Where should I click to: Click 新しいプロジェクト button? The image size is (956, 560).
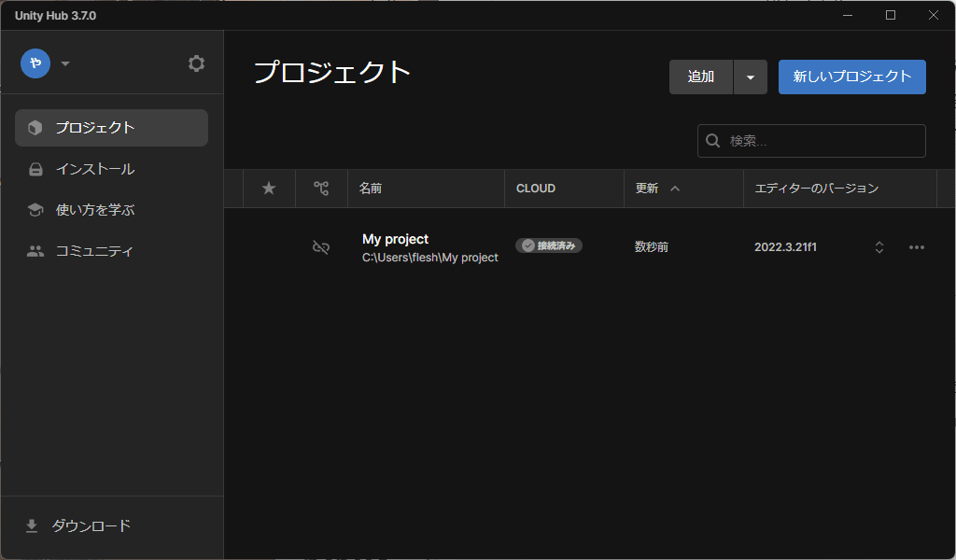(x=851, y=77)
